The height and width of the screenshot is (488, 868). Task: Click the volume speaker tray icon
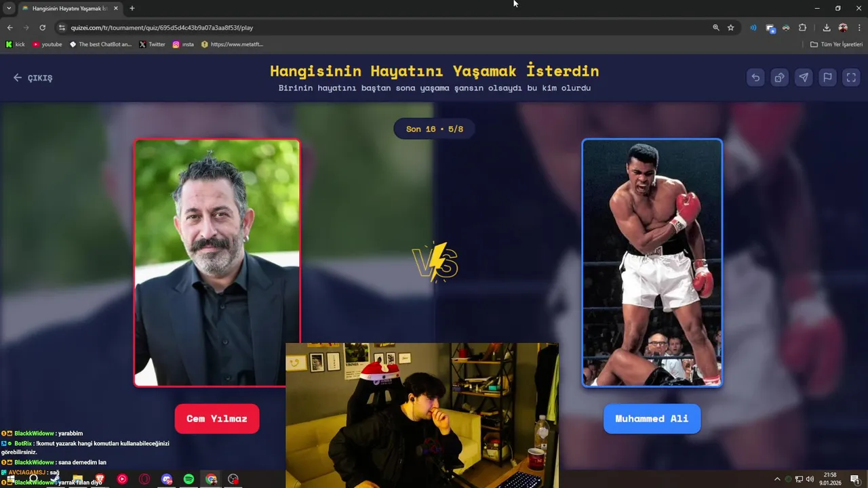[810, 479]
